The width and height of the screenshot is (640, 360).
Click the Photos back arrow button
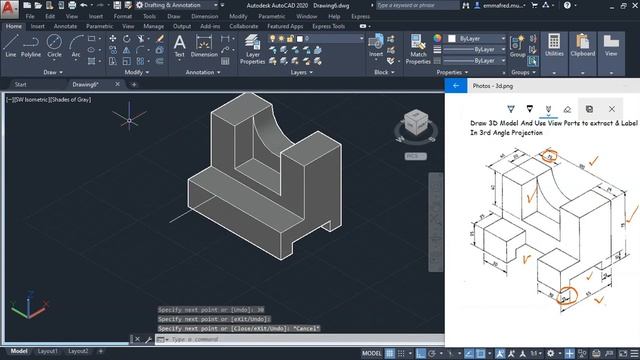[456, 86]
